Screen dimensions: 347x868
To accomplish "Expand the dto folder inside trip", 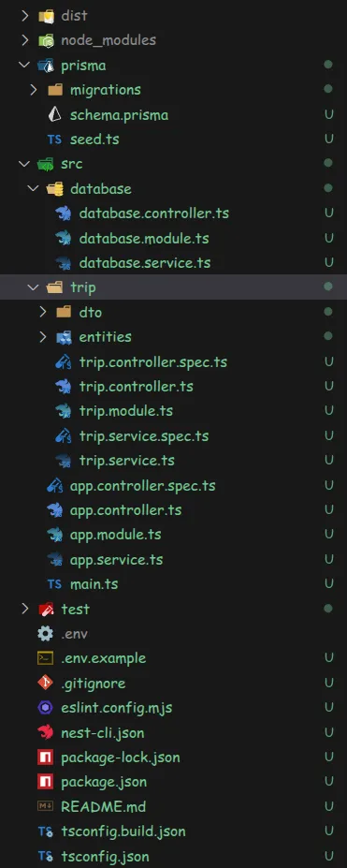I will point(43,312).
